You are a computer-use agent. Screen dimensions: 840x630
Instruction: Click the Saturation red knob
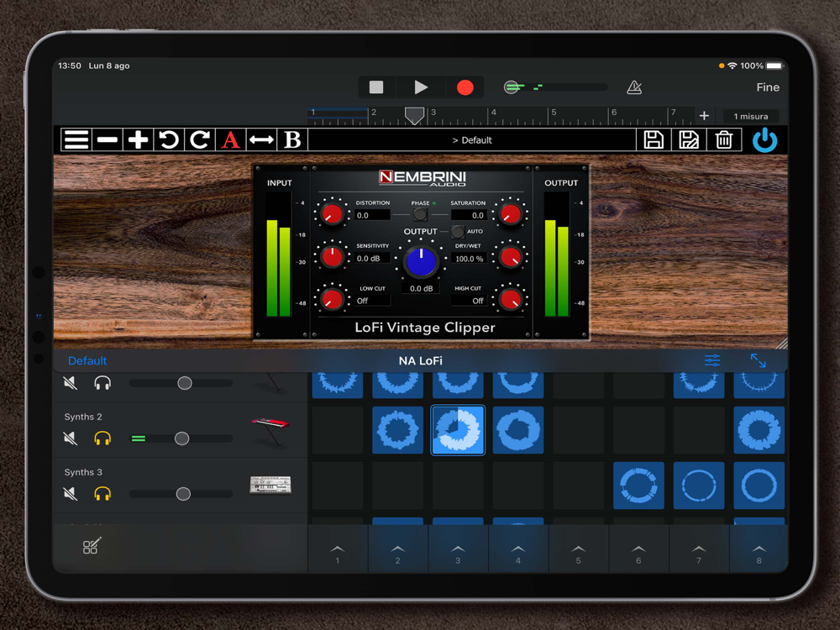[x=510, y=213]
